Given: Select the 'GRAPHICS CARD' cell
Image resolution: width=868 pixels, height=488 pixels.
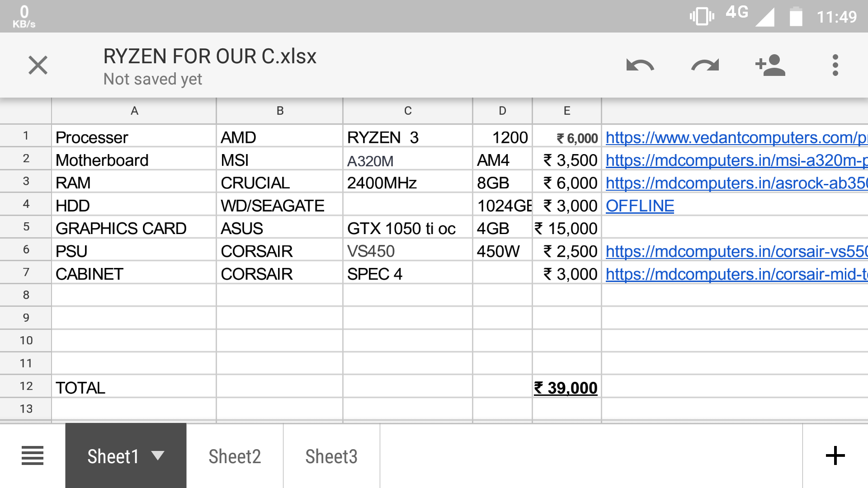Looking at the screenshot, I should tap(134, 226).
